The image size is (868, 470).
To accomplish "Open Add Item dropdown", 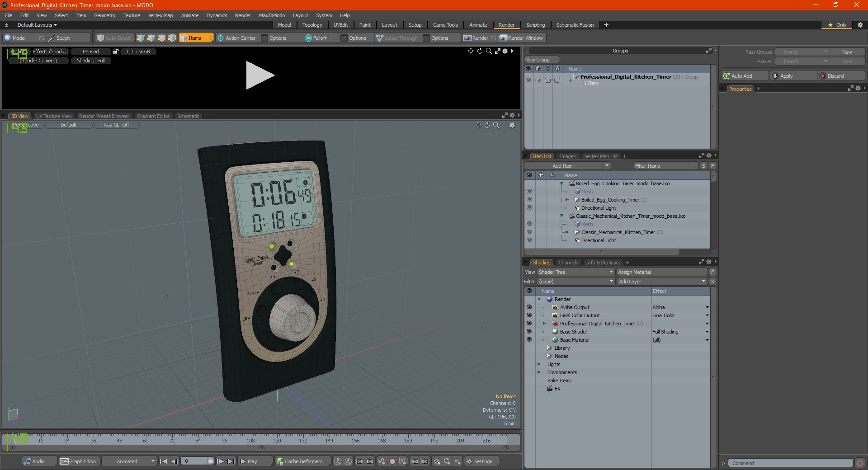I will (x=568, y=166).
